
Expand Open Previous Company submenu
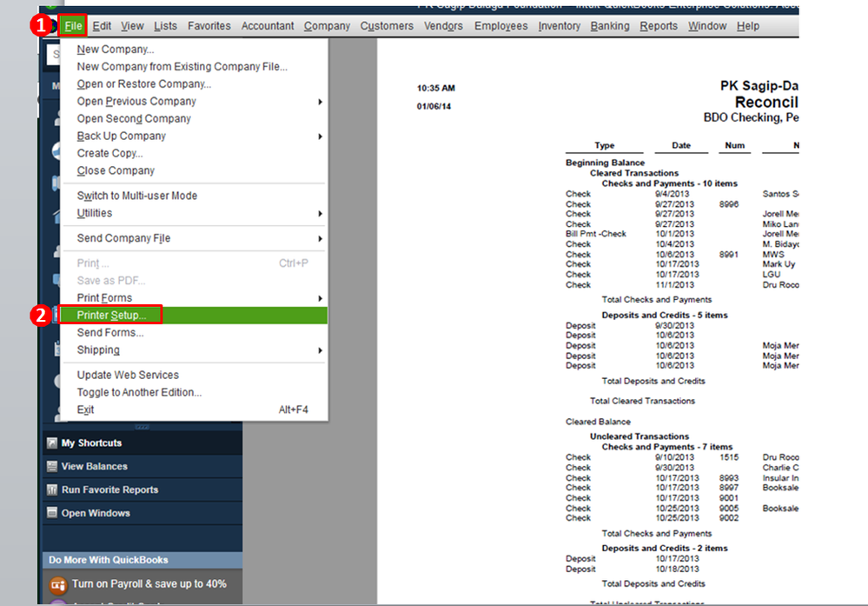194,102
